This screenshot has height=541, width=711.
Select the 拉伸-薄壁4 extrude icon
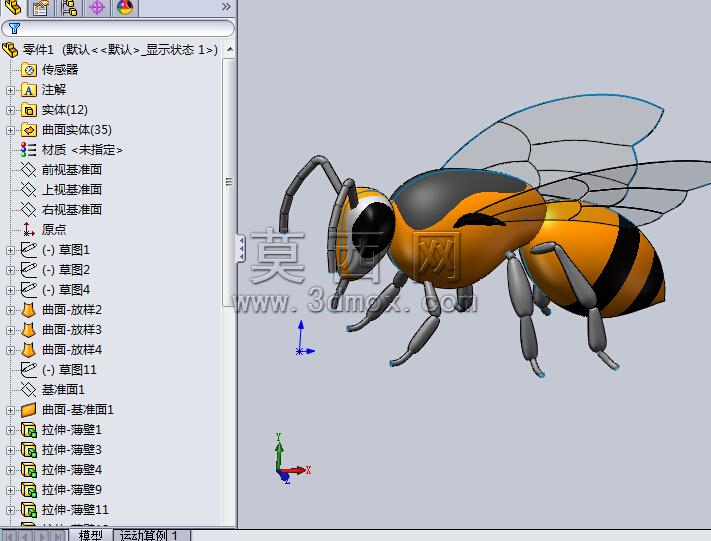(29, 469)
